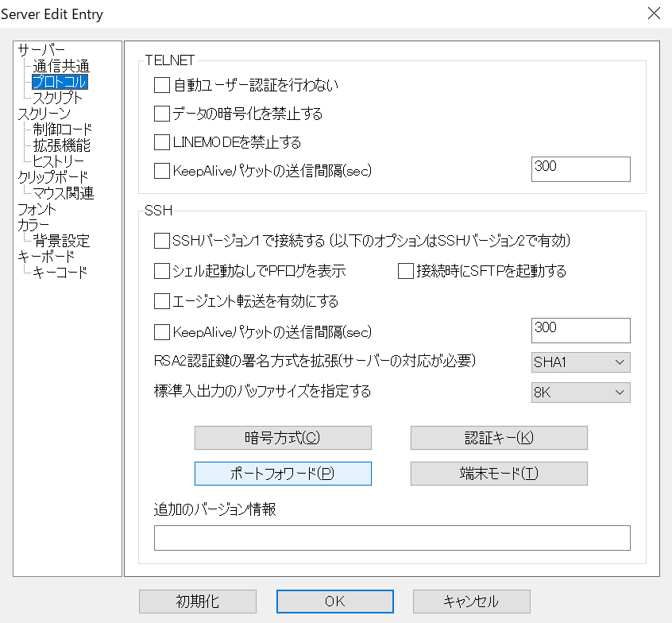The image size is (672, 623).
Task: Open the 8K buffer size dropdown
Action: click(x=581, y=392)
